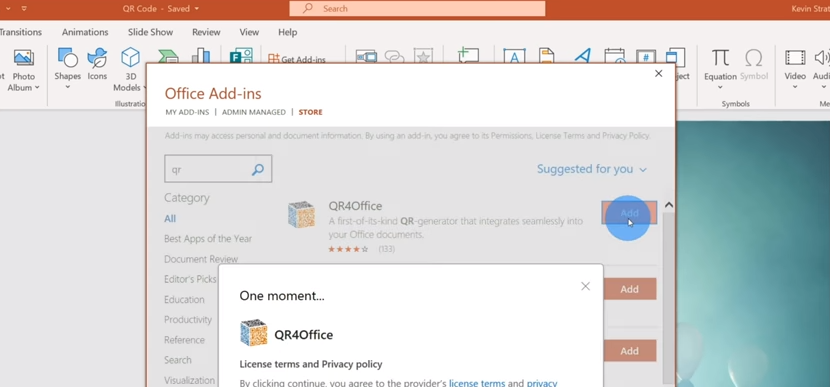Viewport: 830px width, 387px height.
Task: Select Editor's Picks category
Action: coord(190,279)
